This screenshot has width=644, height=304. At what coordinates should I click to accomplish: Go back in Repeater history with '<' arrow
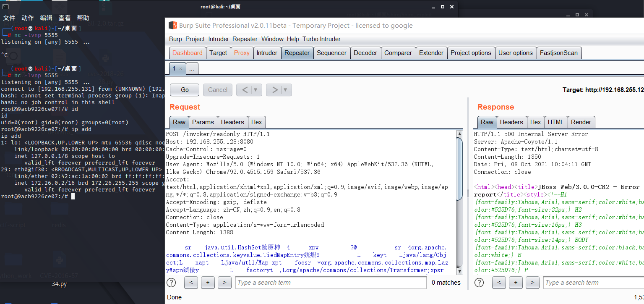click(245, 90)
